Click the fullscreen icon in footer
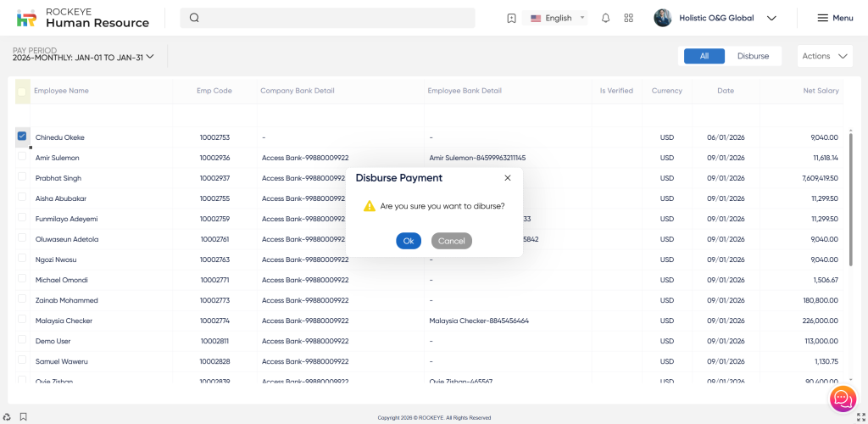The height and width of the screenshot is (424, 868). pyautogui.click(x=860, y=416)
